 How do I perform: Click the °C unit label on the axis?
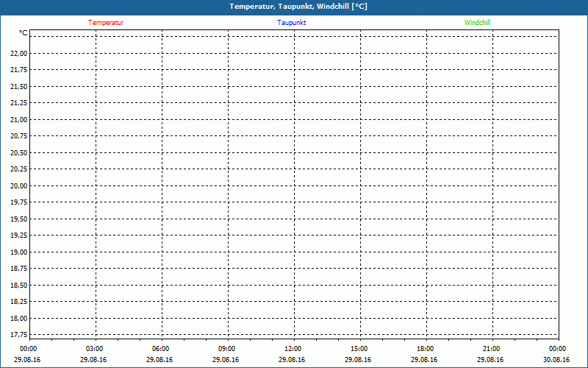coord(24,33)
